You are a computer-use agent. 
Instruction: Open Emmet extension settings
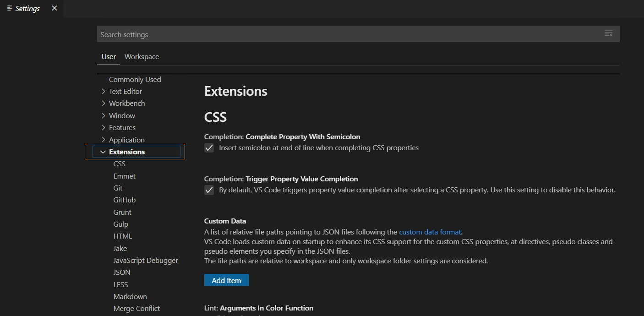coord(125,176)
